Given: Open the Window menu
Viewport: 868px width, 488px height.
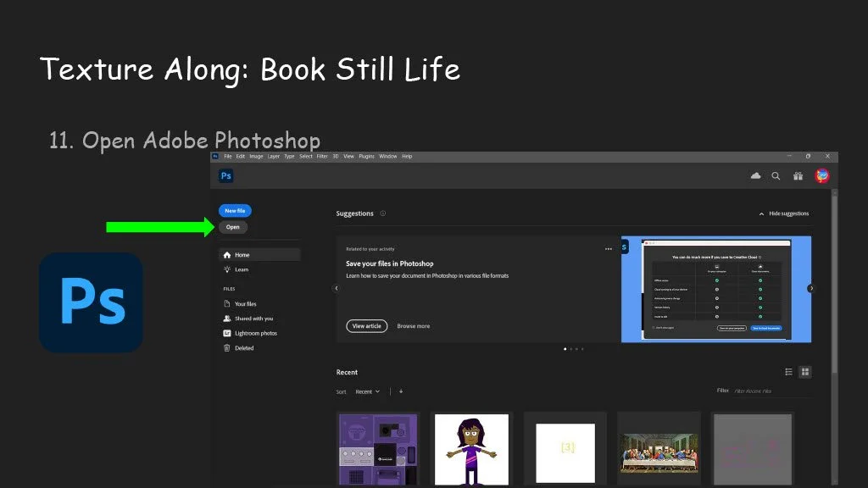Looking at the screenshot, I should [x=388, y=157].
